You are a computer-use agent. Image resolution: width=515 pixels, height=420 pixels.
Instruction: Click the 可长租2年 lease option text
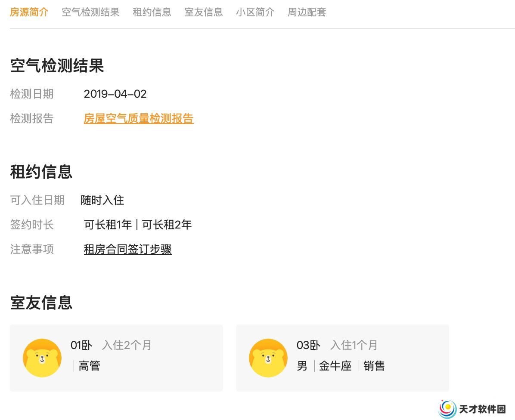(167, 225)
